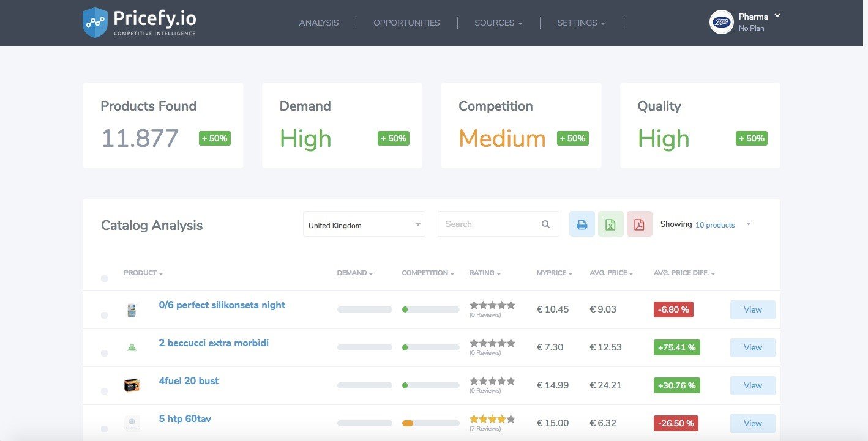Sort by the AVG. PRICE column header
Screen dimensions: 868x441
(612, 273)
